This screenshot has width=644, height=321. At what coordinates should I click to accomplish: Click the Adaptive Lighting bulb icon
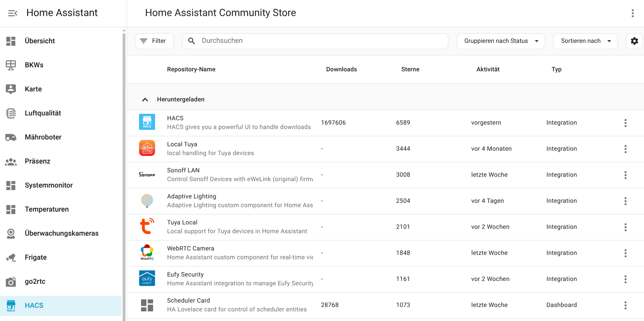click(147, 200)
